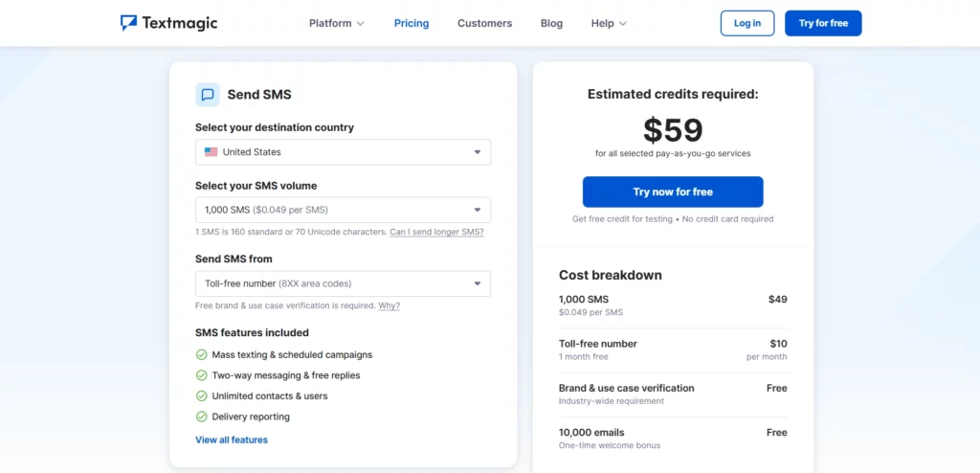
Task: Click the Industry-wide requirement text
Action: [612, 401]
